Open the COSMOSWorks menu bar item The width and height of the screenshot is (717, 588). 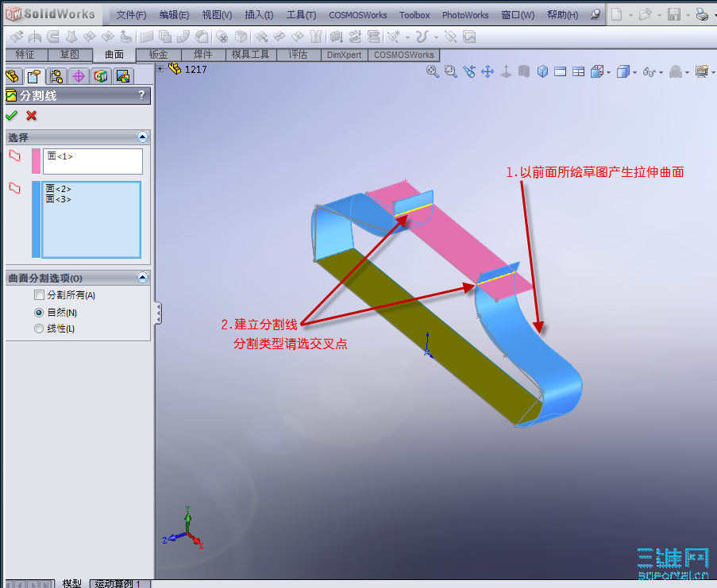(358, 15)
